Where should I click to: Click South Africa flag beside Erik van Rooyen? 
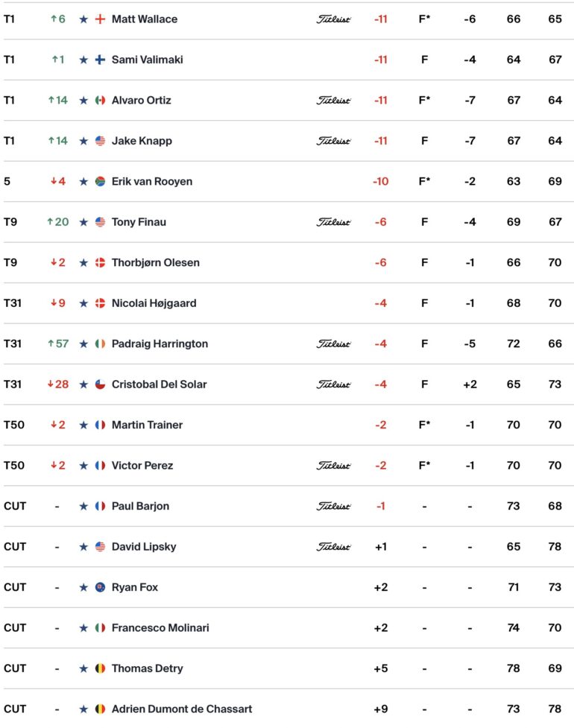pos(100,181)
